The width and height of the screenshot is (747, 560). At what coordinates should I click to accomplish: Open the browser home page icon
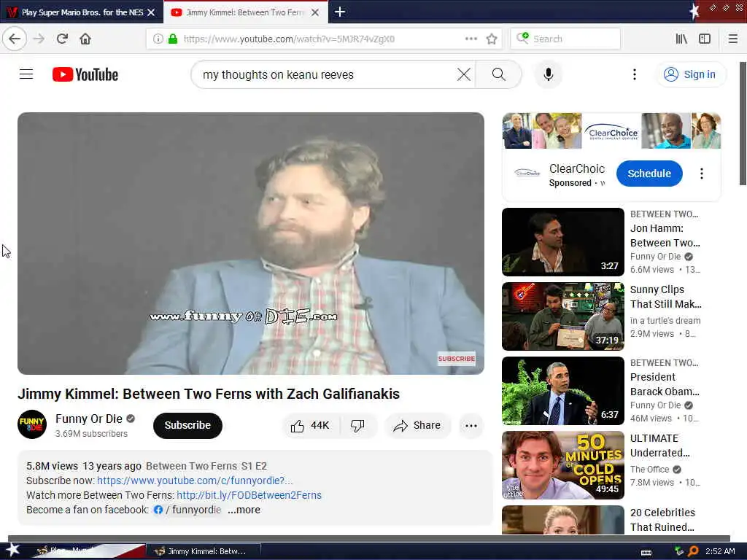coord(85,39)
